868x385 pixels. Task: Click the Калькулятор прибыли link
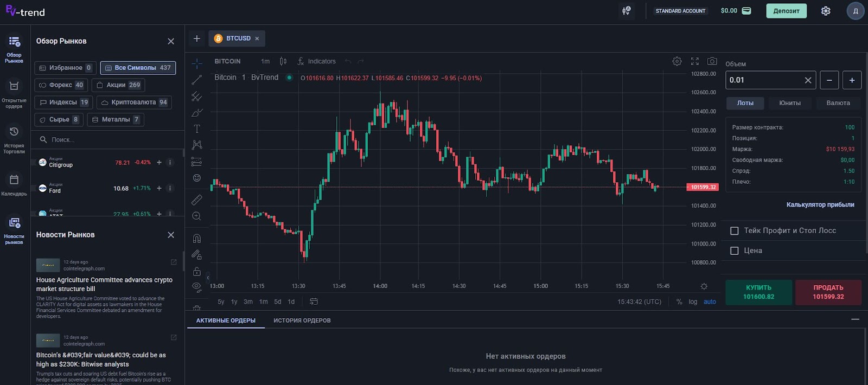pyautogui.click(x=820, y=204)
